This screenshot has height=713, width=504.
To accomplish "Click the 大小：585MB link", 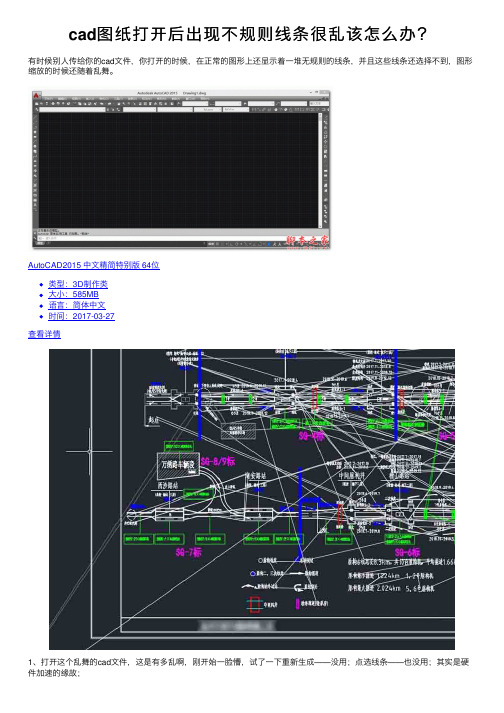I will [73, 295].
